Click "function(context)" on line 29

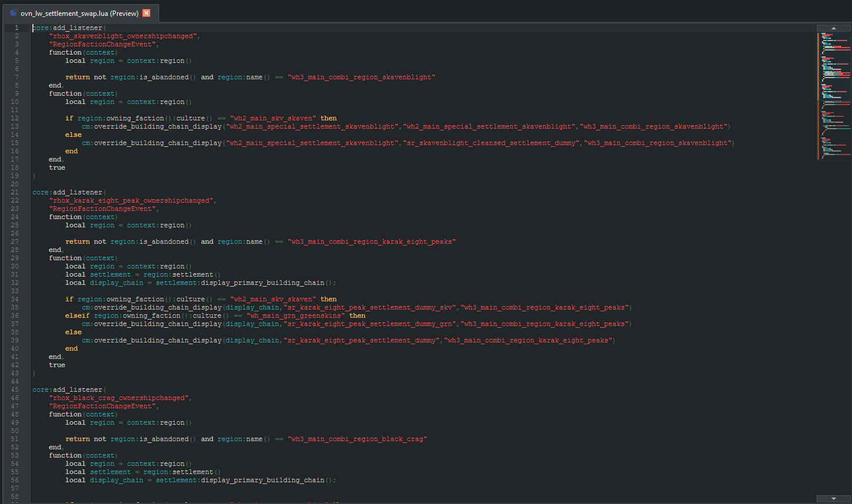(83, 258)
